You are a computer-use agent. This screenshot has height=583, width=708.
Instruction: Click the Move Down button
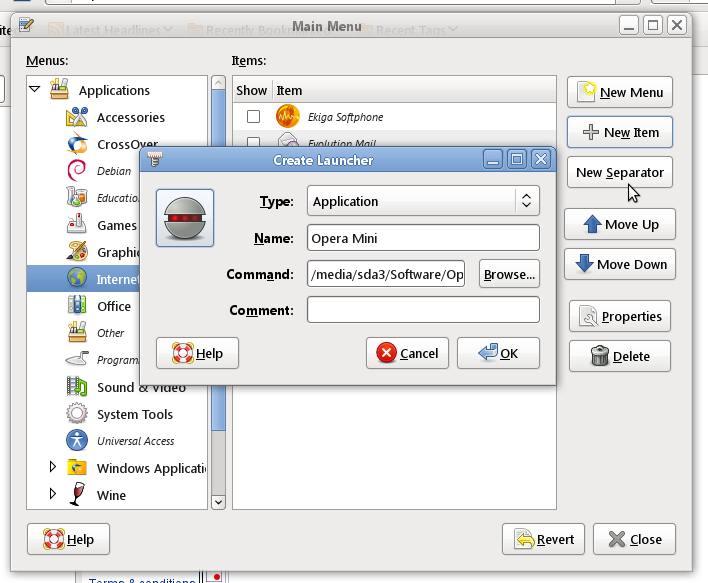620,264
